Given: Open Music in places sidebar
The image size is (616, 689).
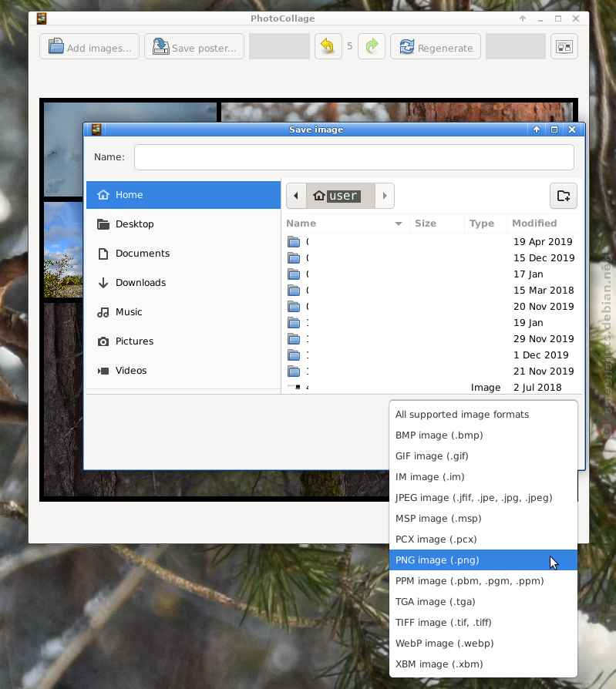Looking at the screenshot, I should coord(183,312).
